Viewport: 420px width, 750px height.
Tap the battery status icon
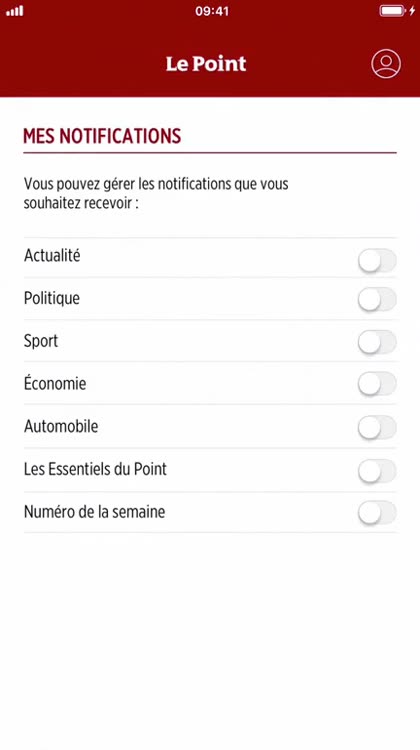point(392,11)
